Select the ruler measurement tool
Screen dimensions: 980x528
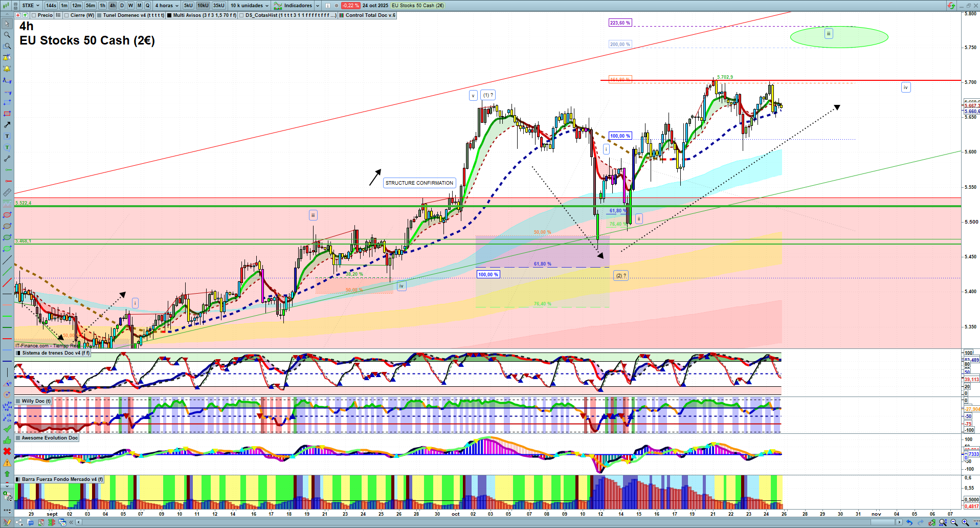7,192
